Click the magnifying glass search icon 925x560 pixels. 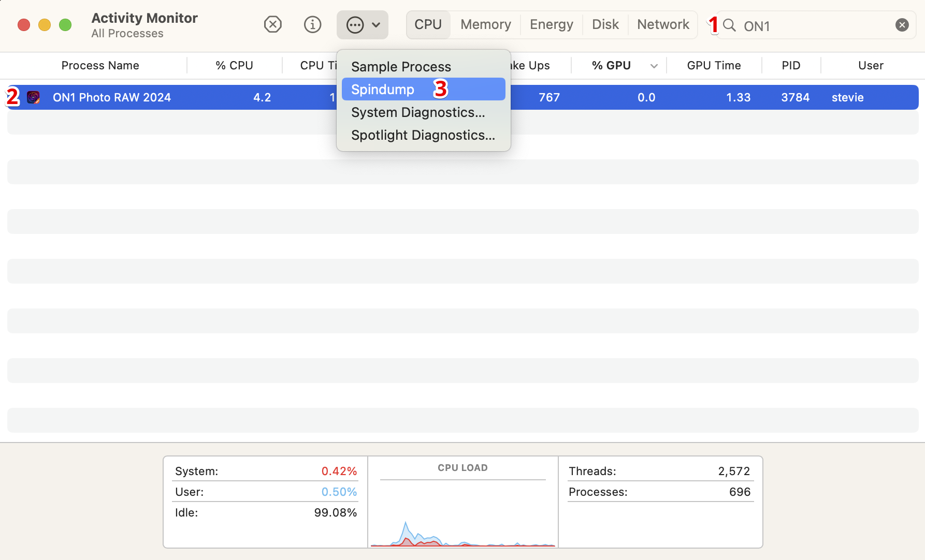(729, 25)
